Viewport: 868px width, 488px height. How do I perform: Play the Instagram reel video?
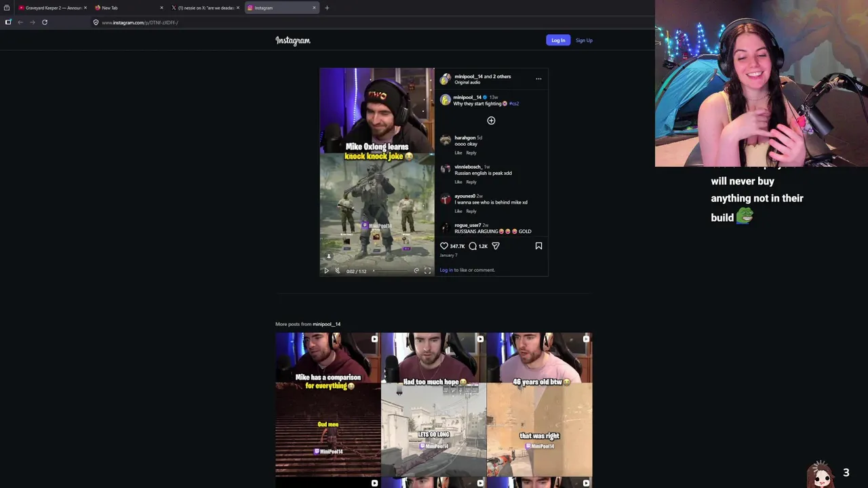(x=326, y=270)
